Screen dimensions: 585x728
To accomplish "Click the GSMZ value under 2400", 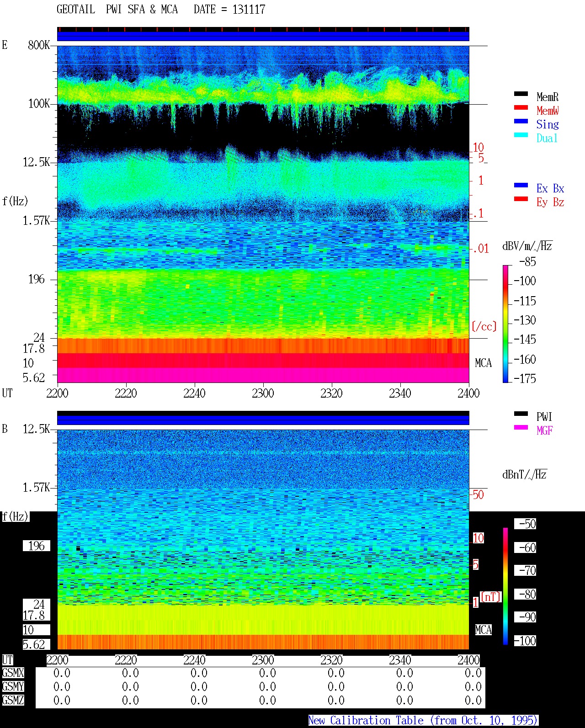I will [x=473, y=701].
